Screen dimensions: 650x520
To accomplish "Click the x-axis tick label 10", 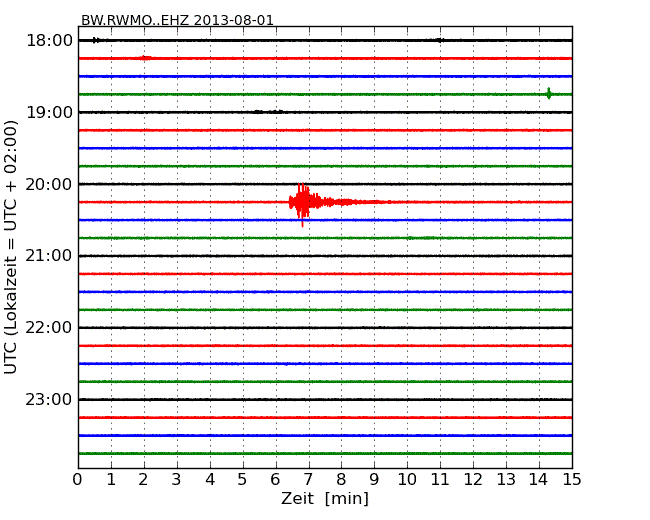I will click(407, 480).
